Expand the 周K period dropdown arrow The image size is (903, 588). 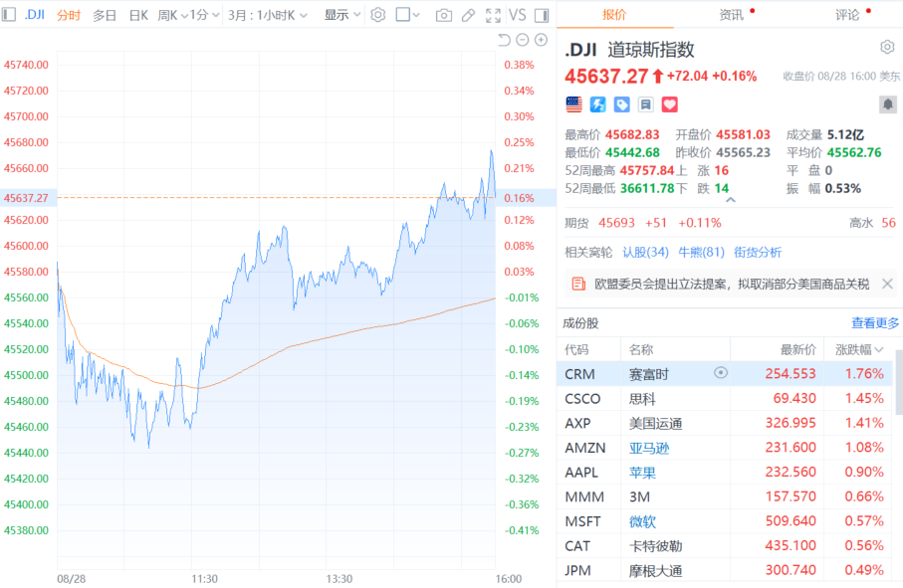[185, 15]
